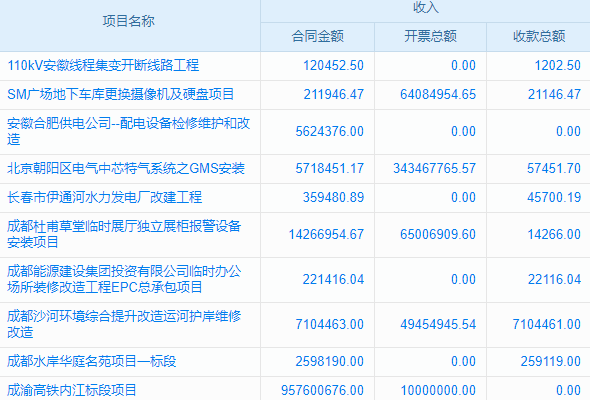Open project 安徽合肥供电公司--配电设备检修维护和改造

coord(129,131)
